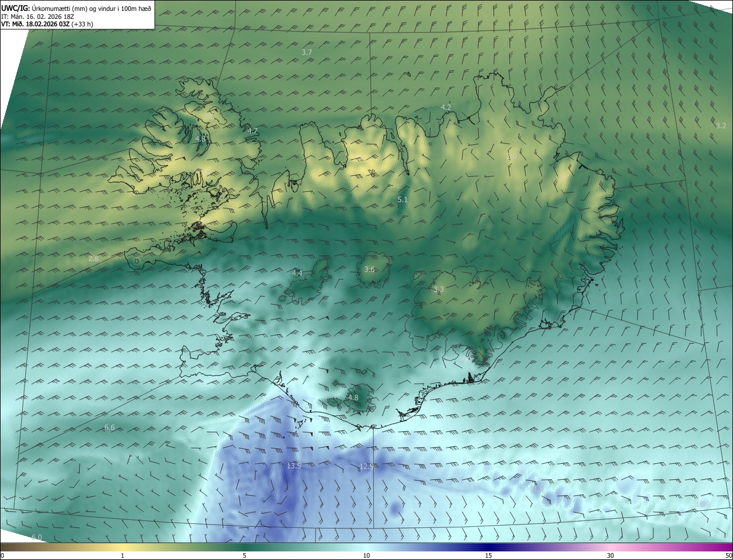Image resolution: width=733 pixels, height=560 pixels.
Task: Click the 4.2 value label on the map
Action: click(446, 107)
